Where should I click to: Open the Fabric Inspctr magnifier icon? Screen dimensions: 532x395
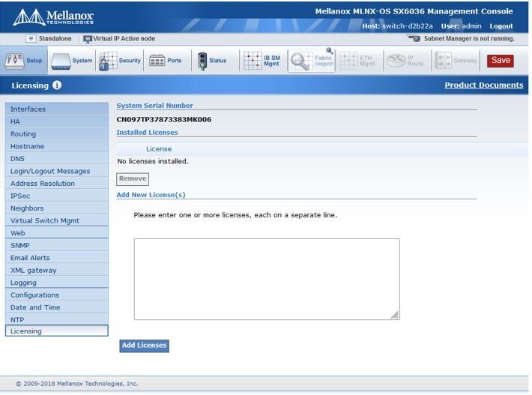click(300, 61)
